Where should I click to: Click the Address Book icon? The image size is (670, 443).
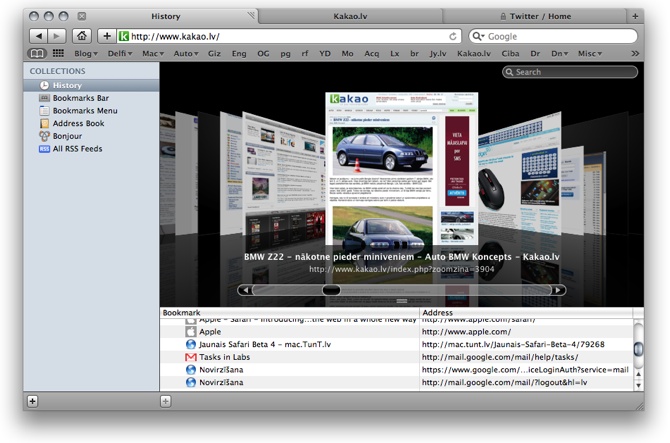click(44, 123)
